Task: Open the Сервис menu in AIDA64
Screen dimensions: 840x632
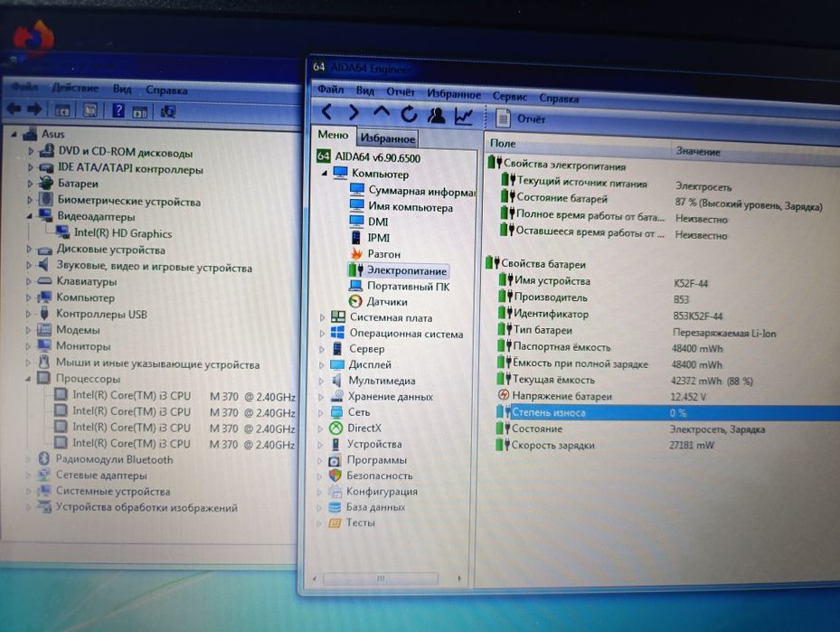Action: pyautogui.click(x=509, y=97)
